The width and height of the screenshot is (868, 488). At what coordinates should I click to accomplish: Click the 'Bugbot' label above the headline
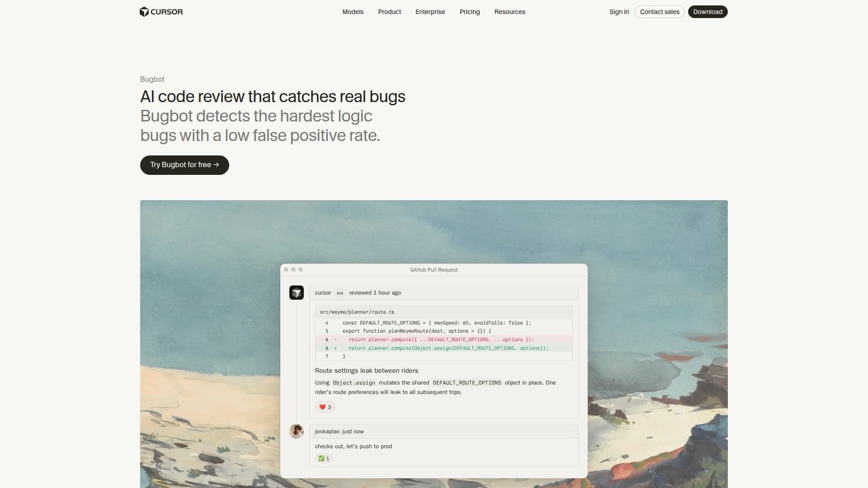click(152, 79)
